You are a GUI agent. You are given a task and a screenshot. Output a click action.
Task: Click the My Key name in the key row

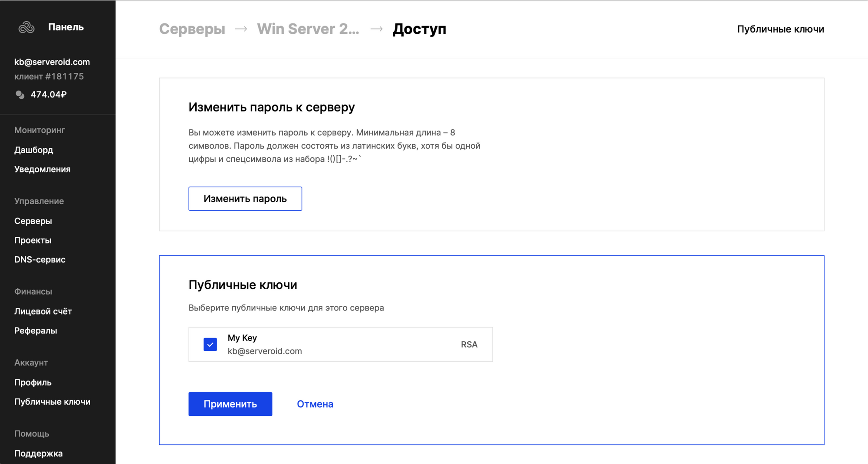coord(242,338)
